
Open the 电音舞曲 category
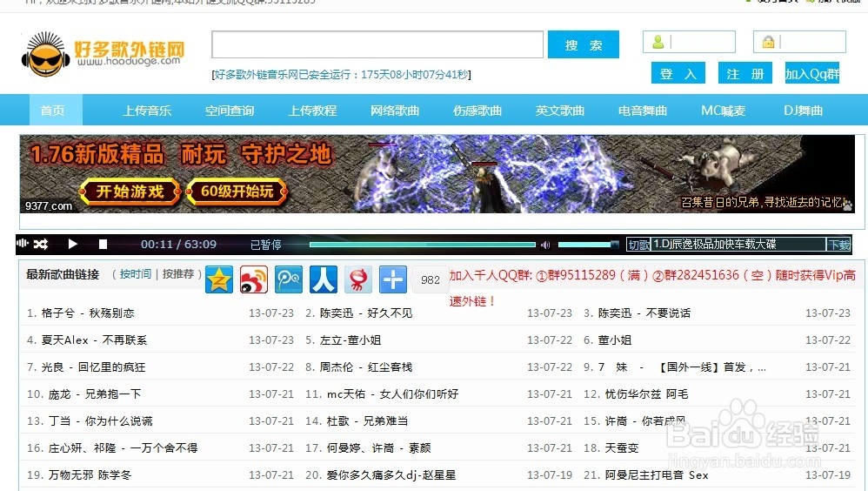[x=643, y=111]
